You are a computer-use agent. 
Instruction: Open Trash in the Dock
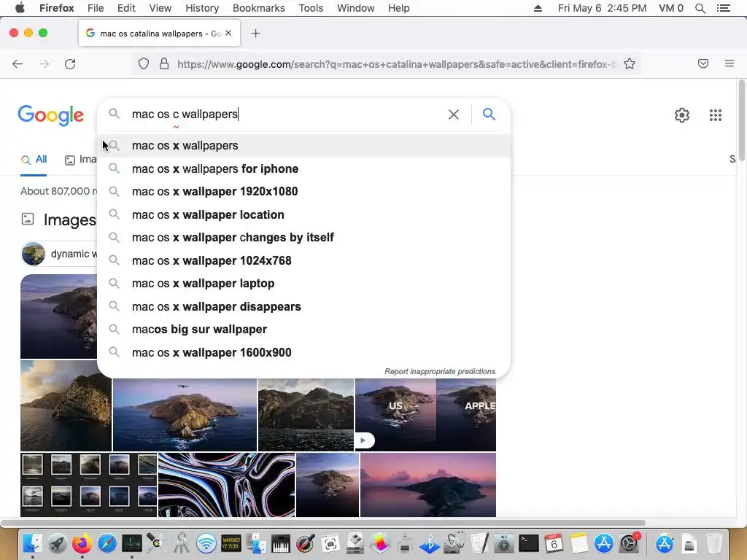713,543
